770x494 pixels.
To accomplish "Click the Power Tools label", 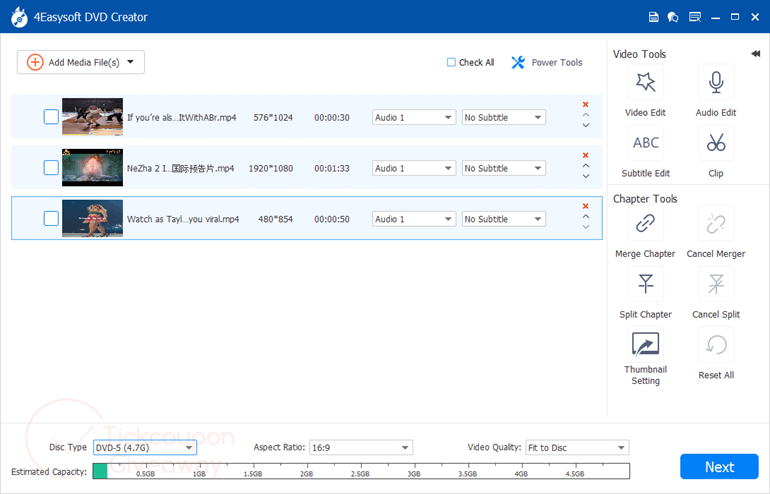I will (557, 62).
